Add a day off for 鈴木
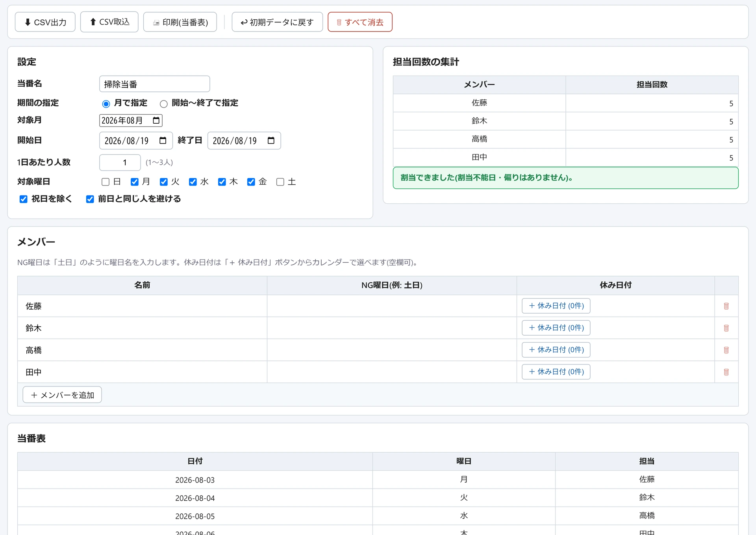This screenshot has width=756, height=535. [x=556, y=328]
